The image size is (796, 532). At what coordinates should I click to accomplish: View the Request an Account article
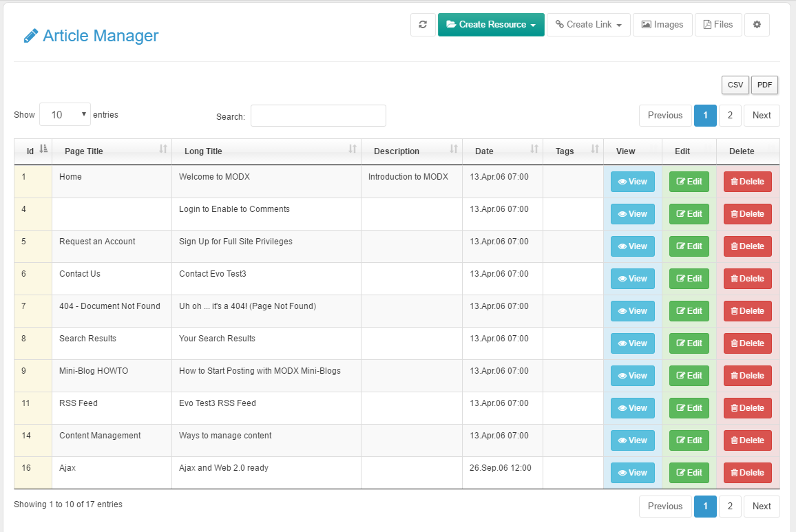point(633,246)
